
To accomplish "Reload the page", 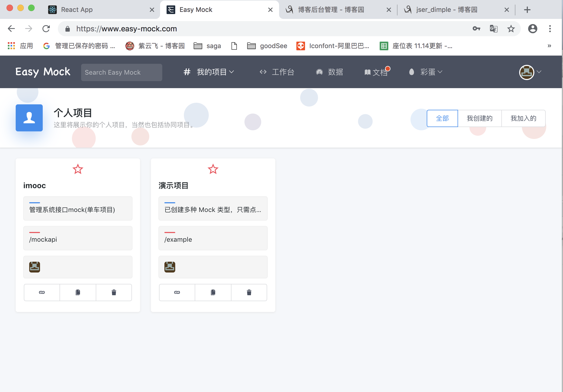I will click(x=46, y=29).
